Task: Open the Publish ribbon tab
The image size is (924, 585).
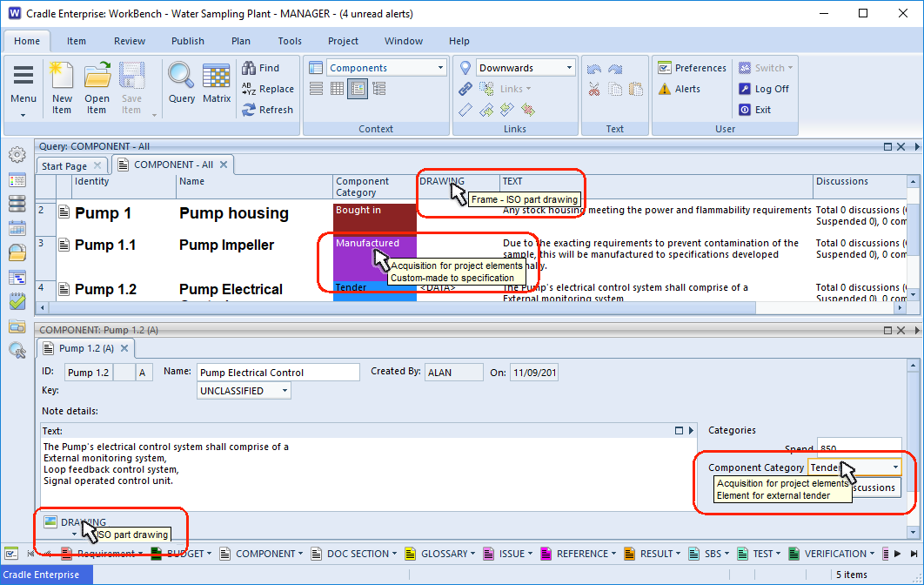Action: point(188,41)
